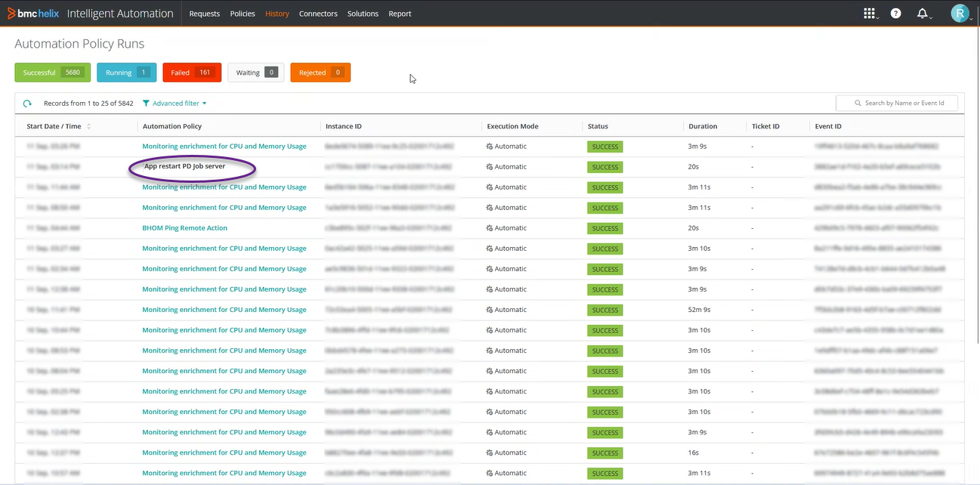The height and width of the screenshot is (485, 980).
Task: Go to the Requests tab
Action: (x=205, y=14)
